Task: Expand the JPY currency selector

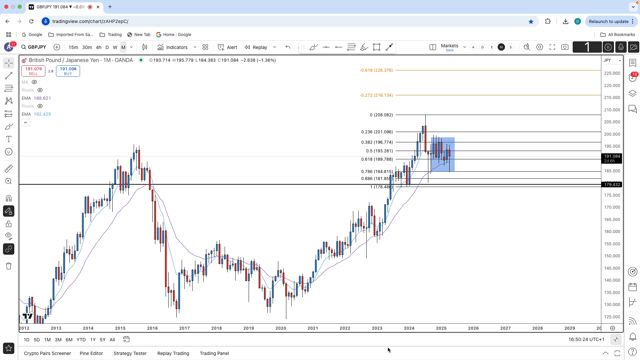Action: [613, 60]
